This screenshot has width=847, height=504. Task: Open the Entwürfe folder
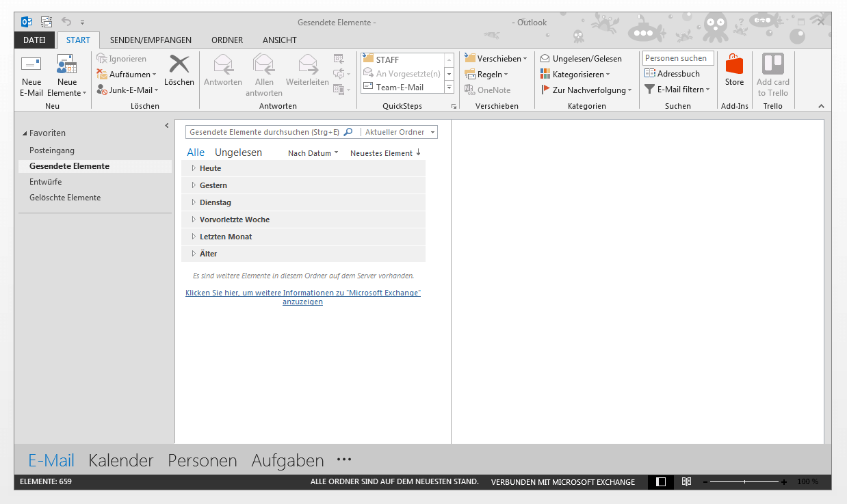[x=46, y=182]
